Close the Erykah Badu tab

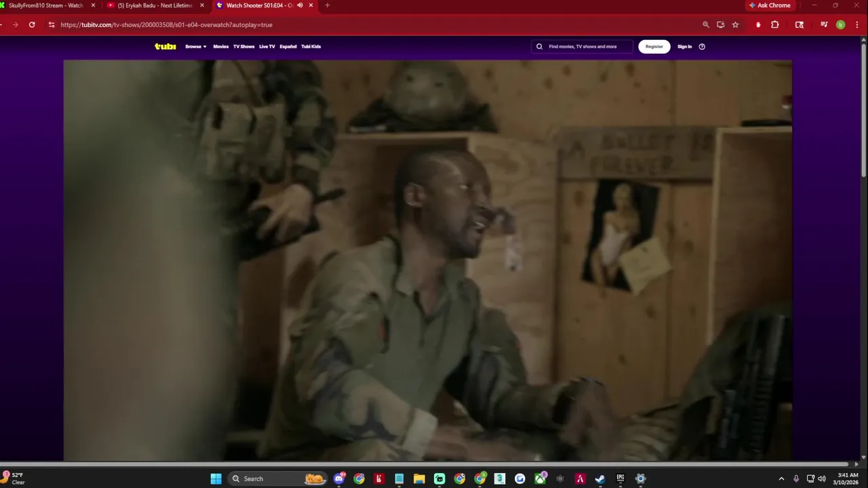coord(201,5)
